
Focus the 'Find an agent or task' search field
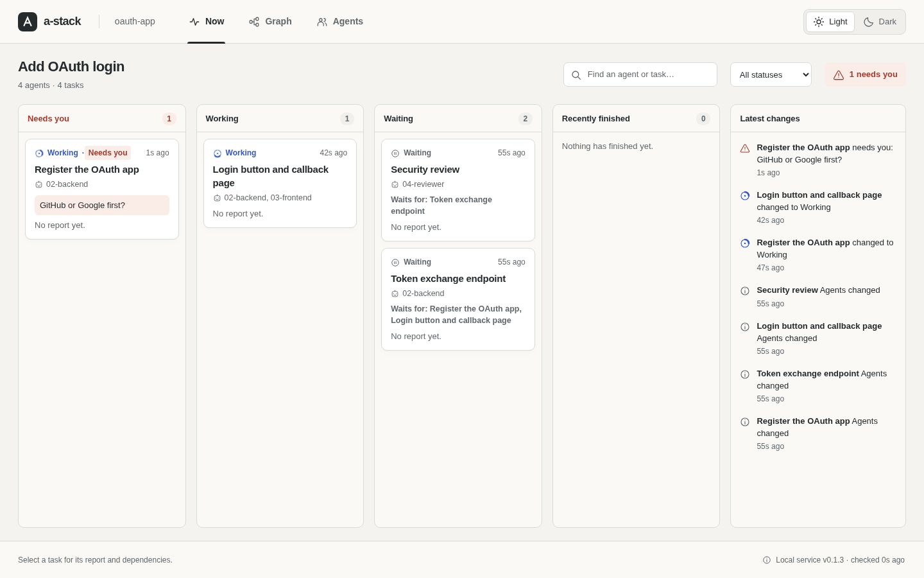tap(640, 74)
